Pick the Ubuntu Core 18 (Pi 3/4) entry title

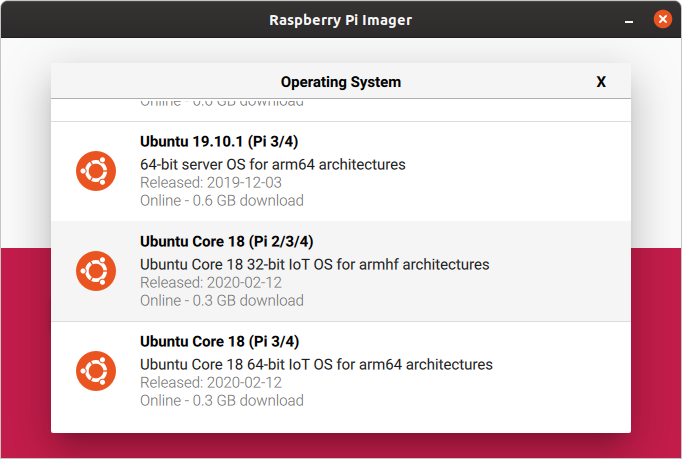click(219, 341)
